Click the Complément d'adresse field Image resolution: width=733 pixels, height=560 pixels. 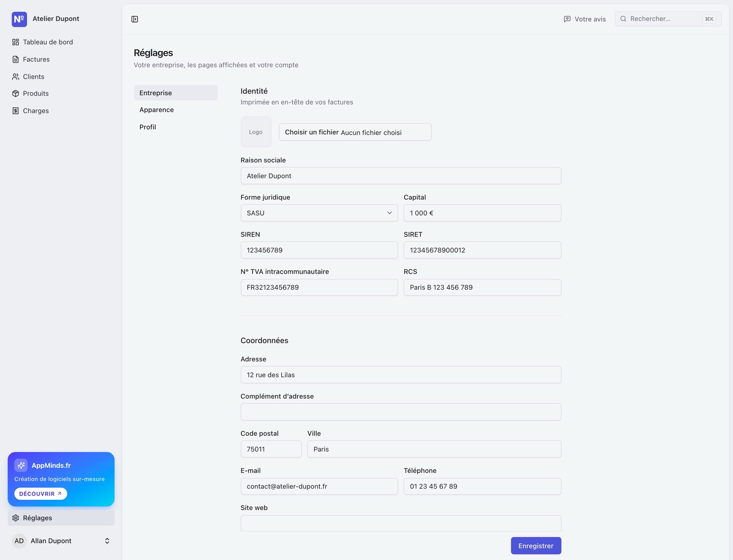coord(401,412)
